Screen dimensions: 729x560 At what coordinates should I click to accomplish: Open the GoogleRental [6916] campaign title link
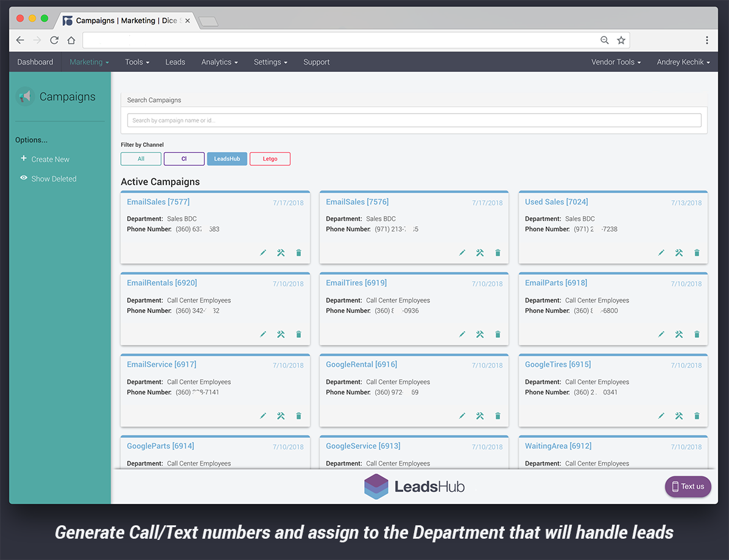(x=361, y=365)
